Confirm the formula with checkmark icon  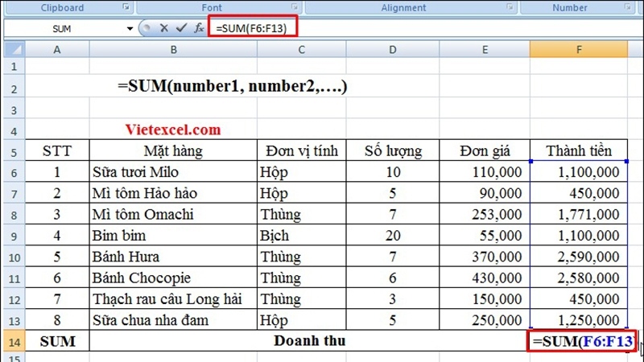[181, 28]
